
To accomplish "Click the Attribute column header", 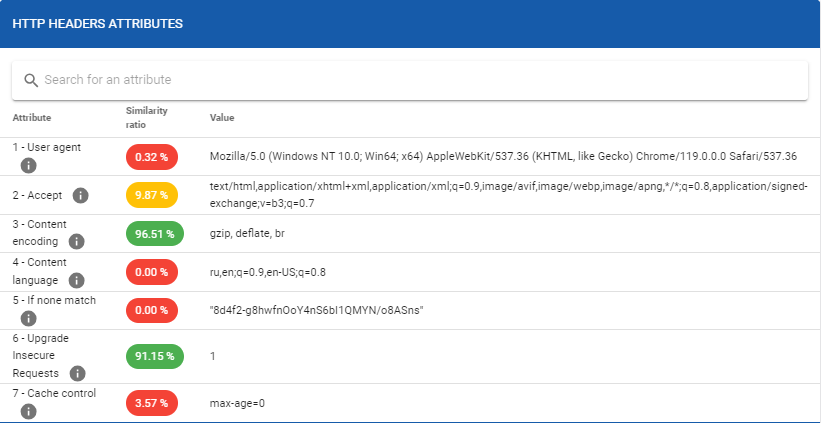I will coord(31,118).
